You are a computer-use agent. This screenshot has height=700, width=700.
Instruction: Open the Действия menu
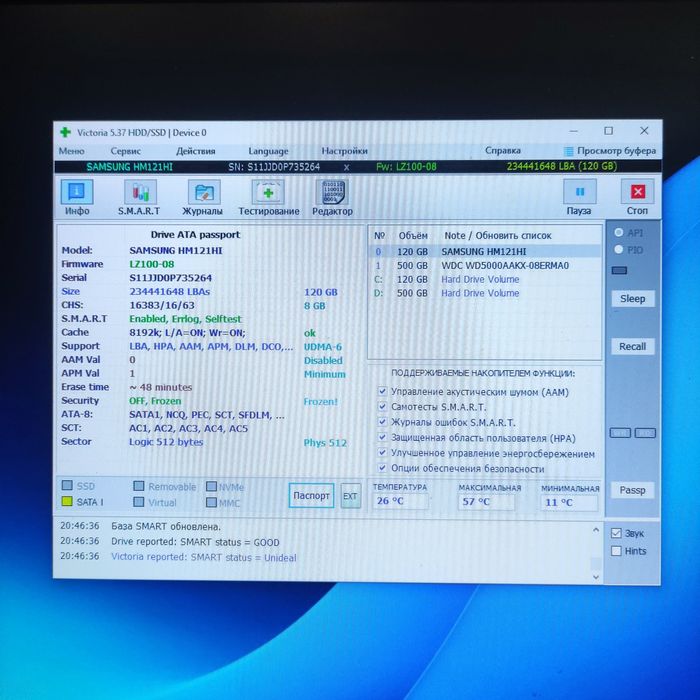(196, 151)
